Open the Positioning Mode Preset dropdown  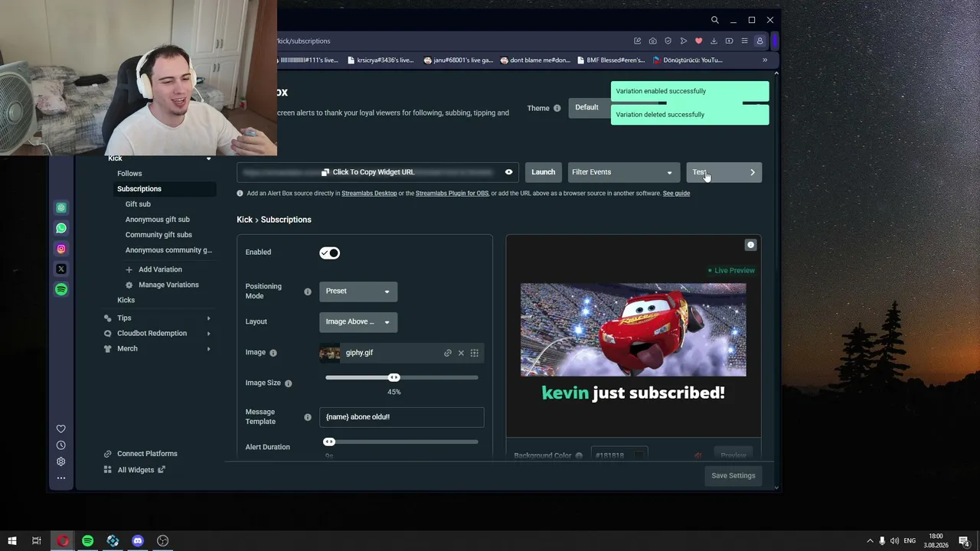[x=358, y=291]
